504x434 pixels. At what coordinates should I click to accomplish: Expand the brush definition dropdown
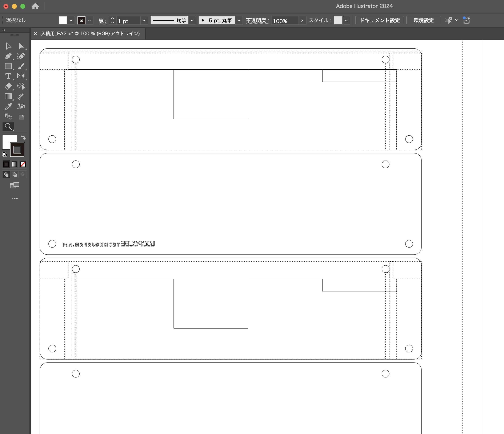[x=239, y=20]
